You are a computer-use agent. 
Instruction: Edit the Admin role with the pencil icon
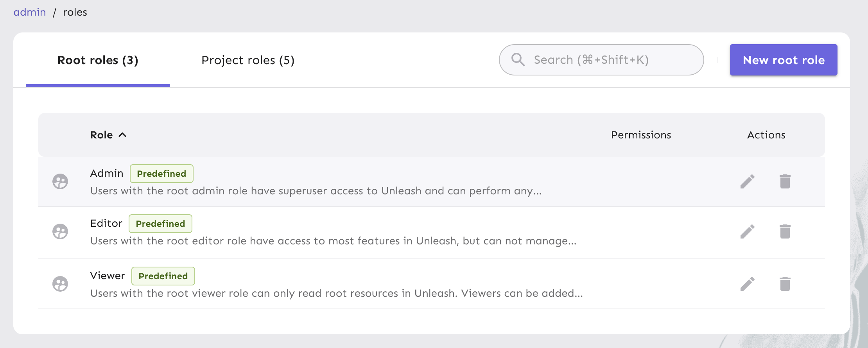click(x=747, y=181)
